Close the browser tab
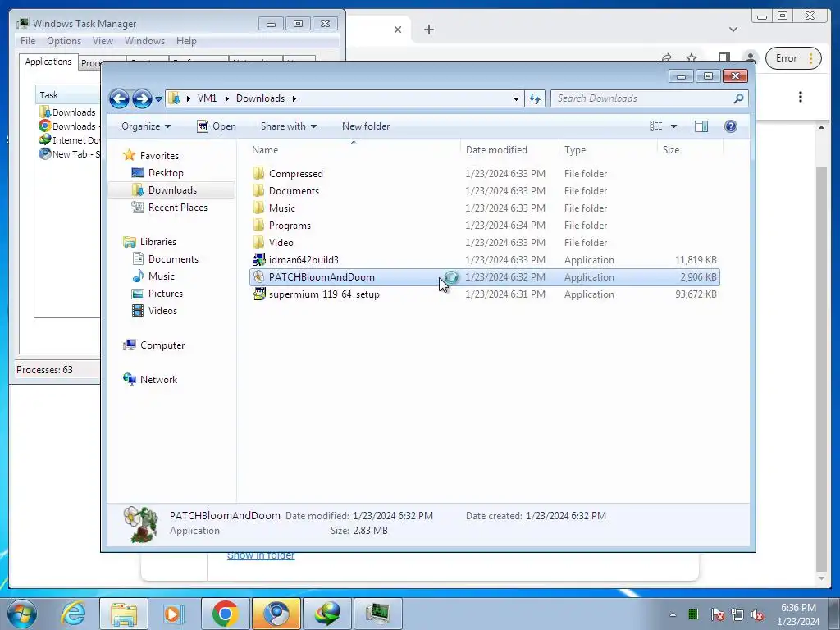Screen dimensions: 840x630 (398, 30)
